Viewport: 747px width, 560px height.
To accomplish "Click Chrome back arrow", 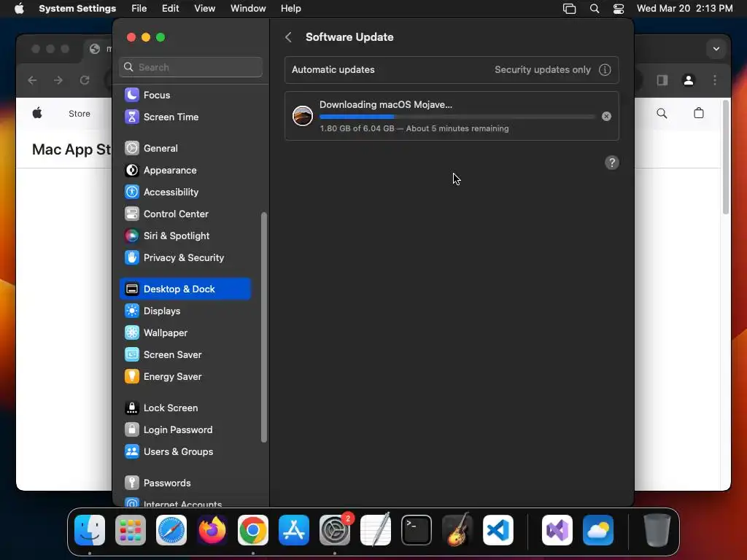I will (x=32, y=80).
